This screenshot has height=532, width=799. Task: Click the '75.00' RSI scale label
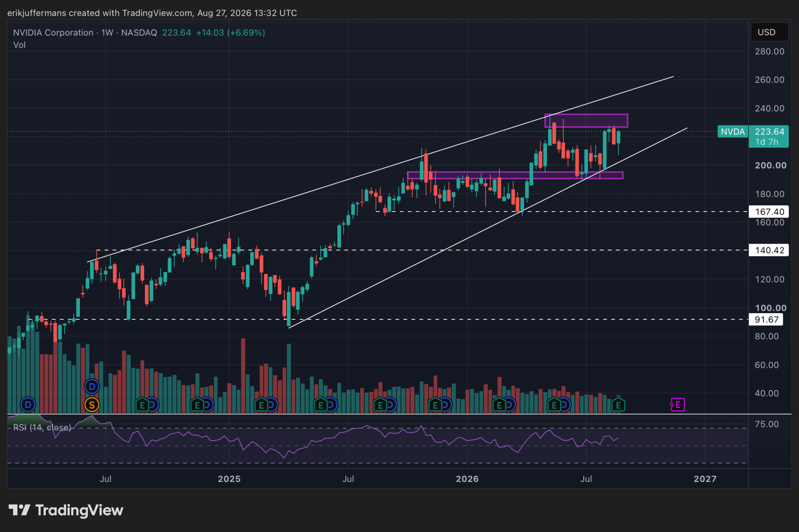pyautogui.click(x=767, y=424)
